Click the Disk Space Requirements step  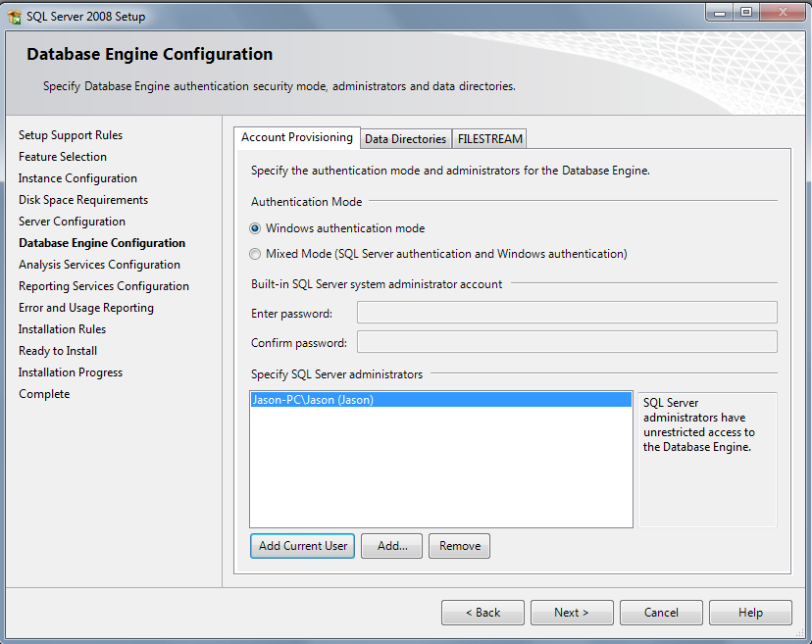pyautogui.click(x=83, y=200)
